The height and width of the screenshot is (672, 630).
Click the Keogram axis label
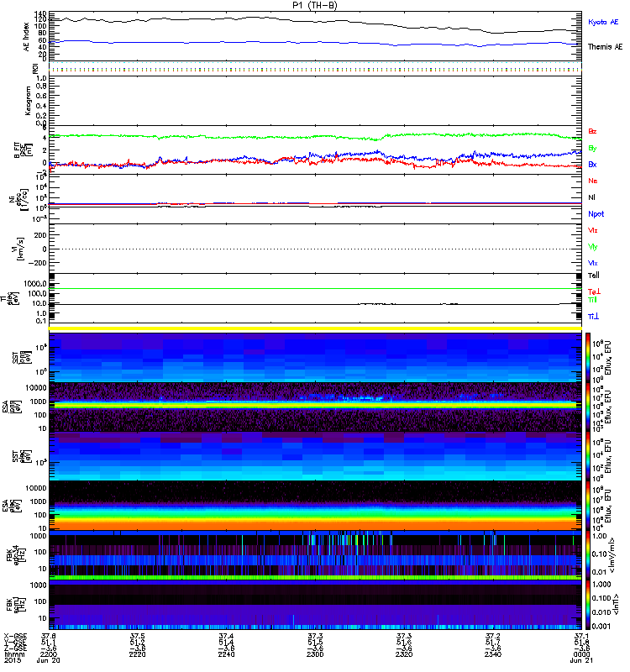click(28, 101)
